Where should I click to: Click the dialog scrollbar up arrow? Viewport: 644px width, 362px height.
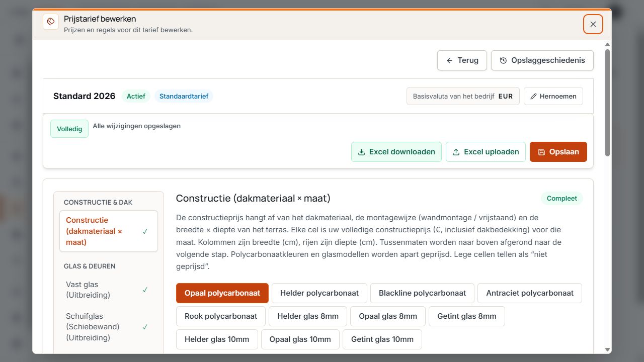pos(608,45)
